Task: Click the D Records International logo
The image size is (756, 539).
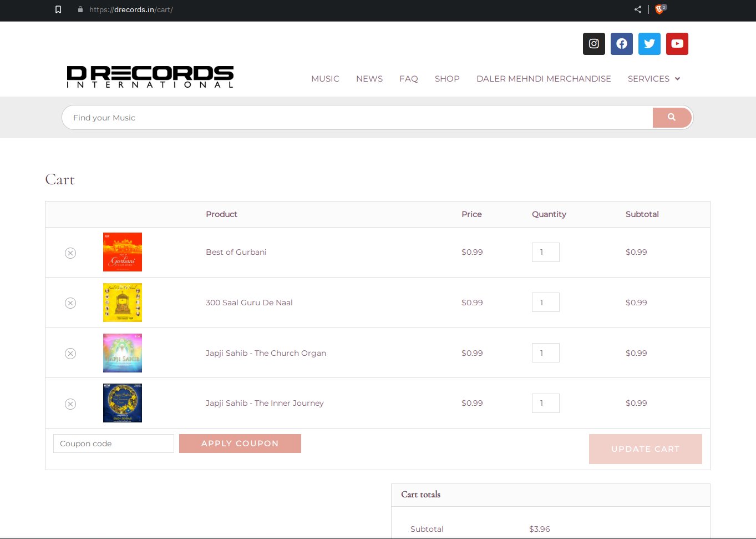Action: 150,77
